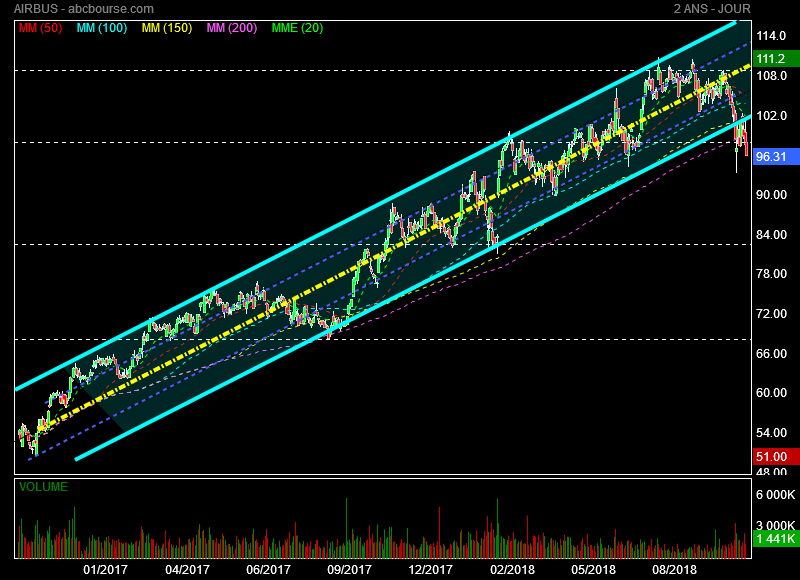Click the 60.00 price axis label

pos(771,393)
